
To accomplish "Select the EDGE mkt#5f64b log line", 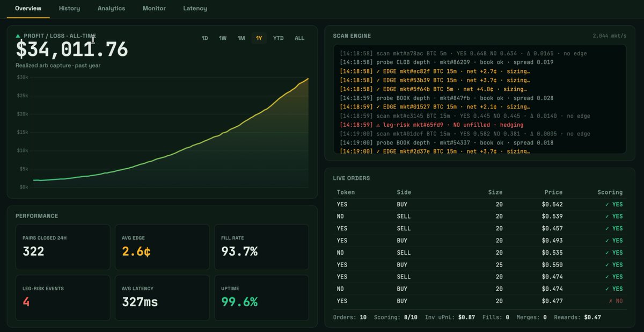I will [x=433, y=89].
